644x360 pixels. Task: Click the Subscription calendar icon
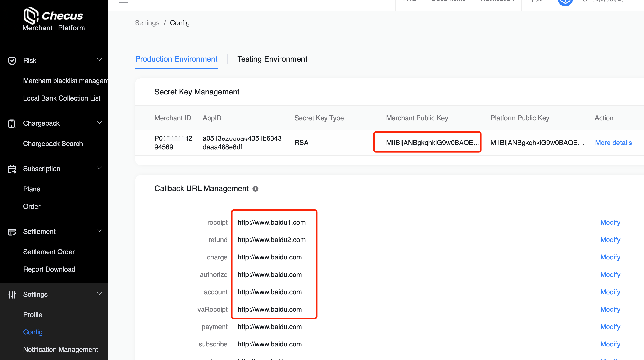tap(12, 169)
